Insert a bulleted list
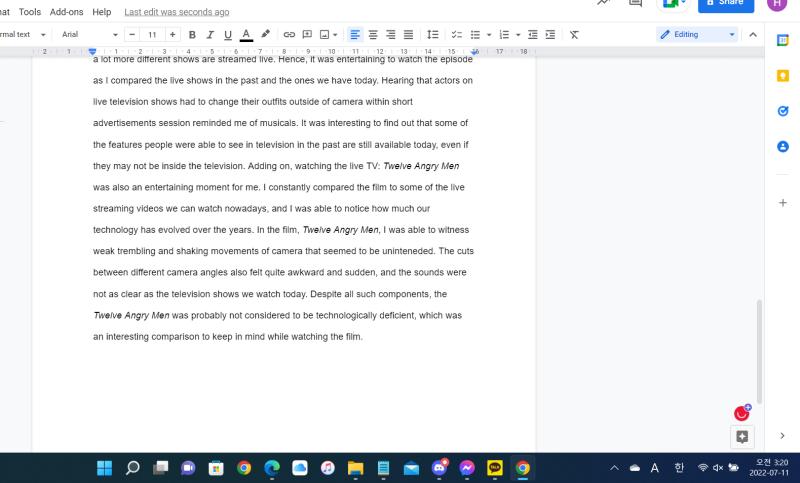The height and width of the screenshot is (483, 800). point(475,35)
